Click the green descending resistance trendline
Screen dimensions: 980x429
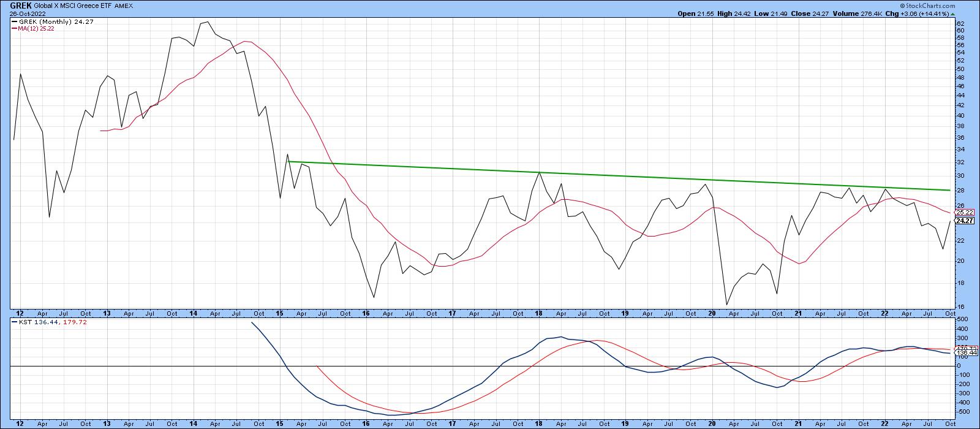point(612,178)
